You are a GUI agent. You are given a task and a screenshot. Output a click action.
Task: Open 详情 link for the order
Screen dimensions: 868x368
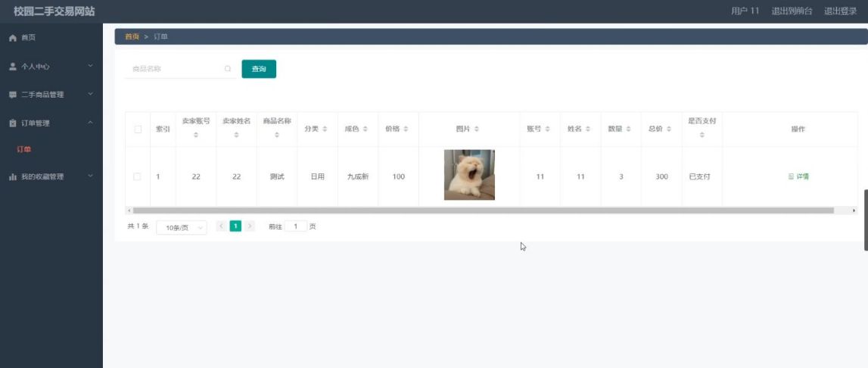[798, 176]
